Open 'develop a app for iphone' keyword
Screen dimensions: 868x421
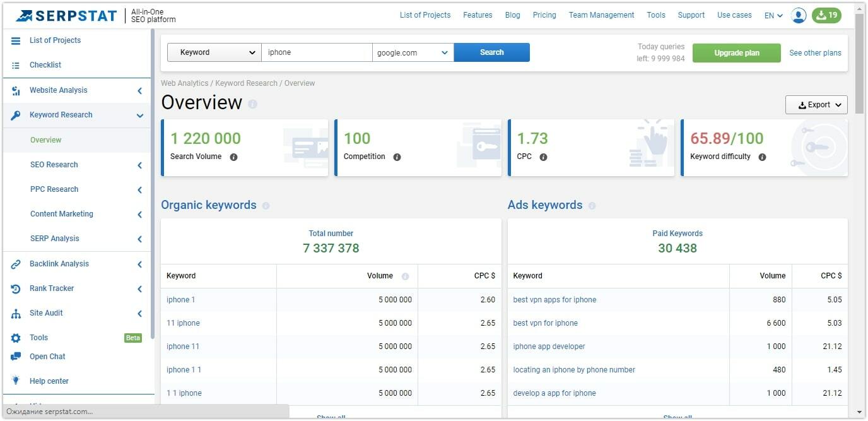tap(554, 393)
